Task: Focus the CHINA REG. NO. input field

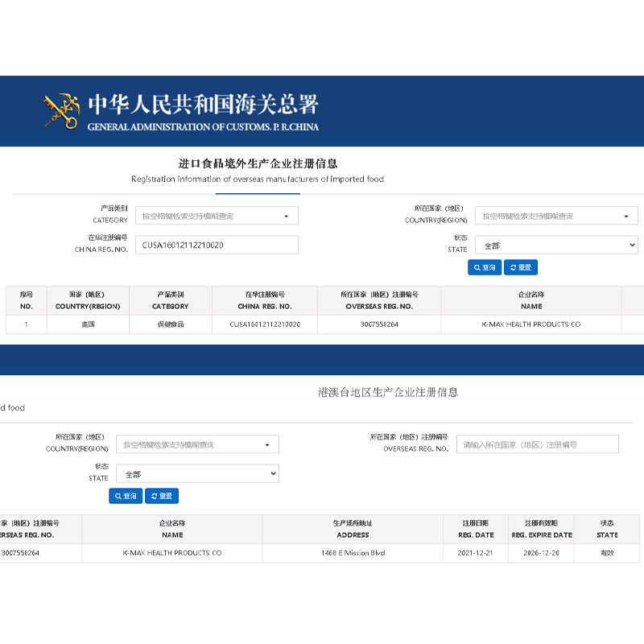Action: click(x=217, y=245)
